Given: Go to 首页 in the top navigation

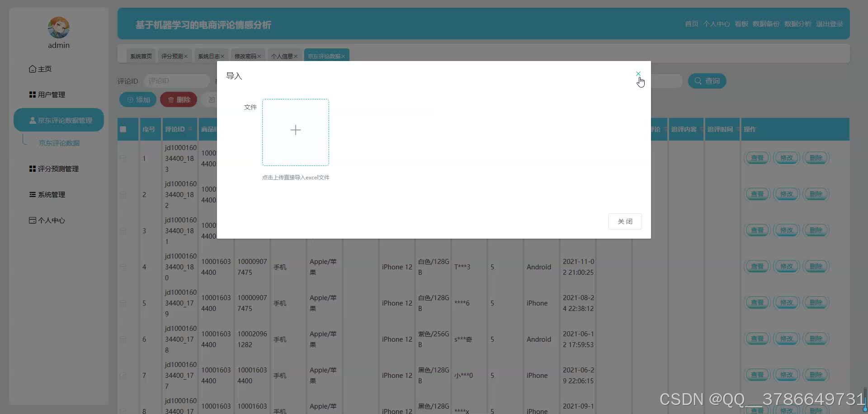Looking at the screenshot, I should click(691, 24).
